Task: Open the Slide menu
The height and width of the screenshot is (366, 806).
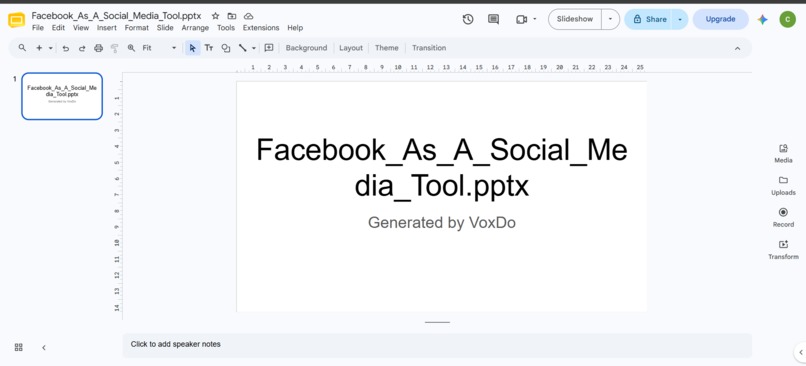Action: coord(165,28)
